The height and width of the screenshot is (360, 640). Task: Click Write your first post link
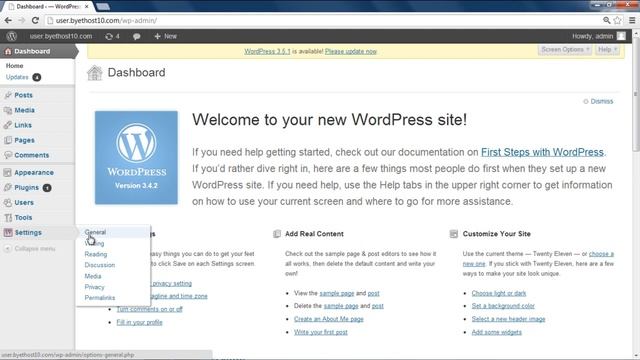tap(321, 332)
